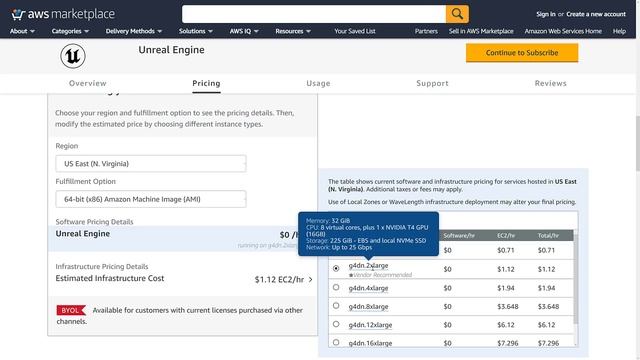Open the Region dropdown US East

(151, 164)
